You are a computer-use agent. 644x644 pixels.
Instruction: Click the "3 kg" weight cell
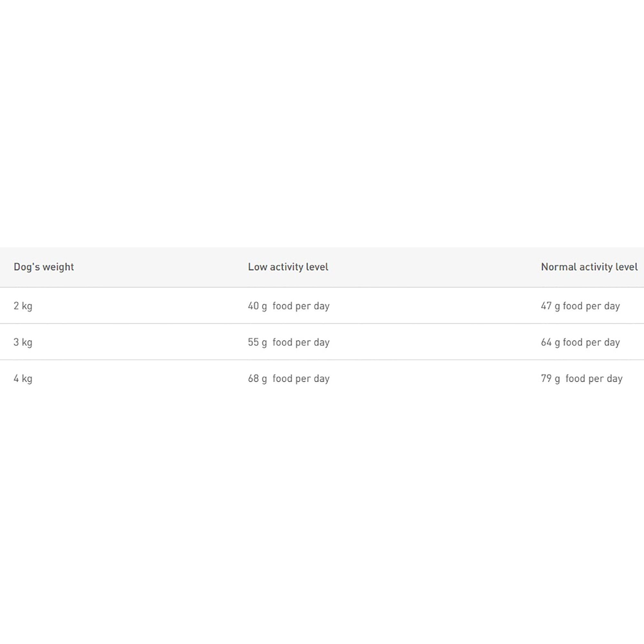23,342
